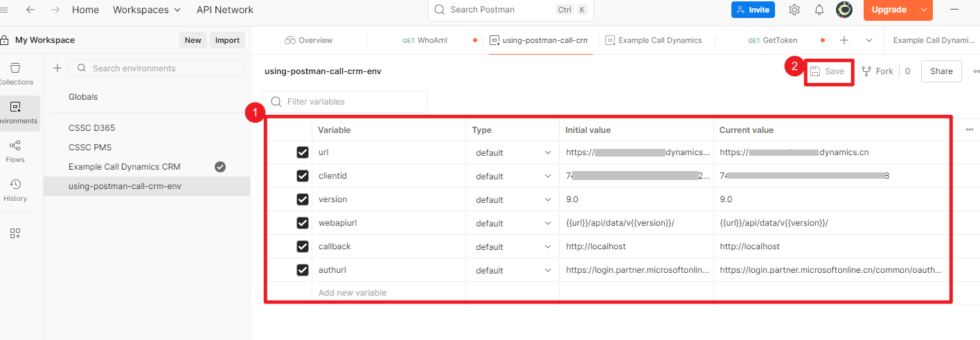The image size is (980, 340).
Task: Click the workspace lock icon
Action: tap(5, 40)
